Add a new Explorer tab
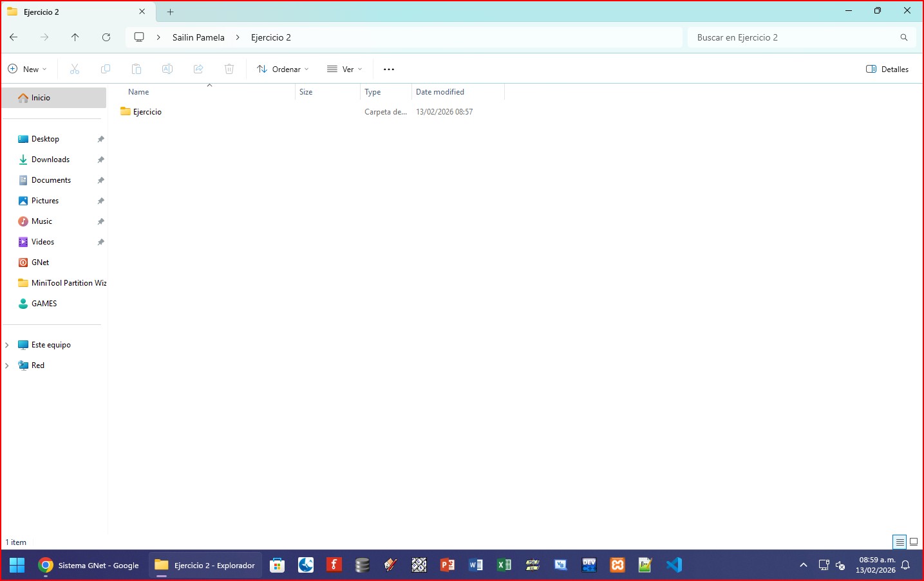Image resolution: width=924 pixels, height=581 pixels. click(x=170, y=12)
